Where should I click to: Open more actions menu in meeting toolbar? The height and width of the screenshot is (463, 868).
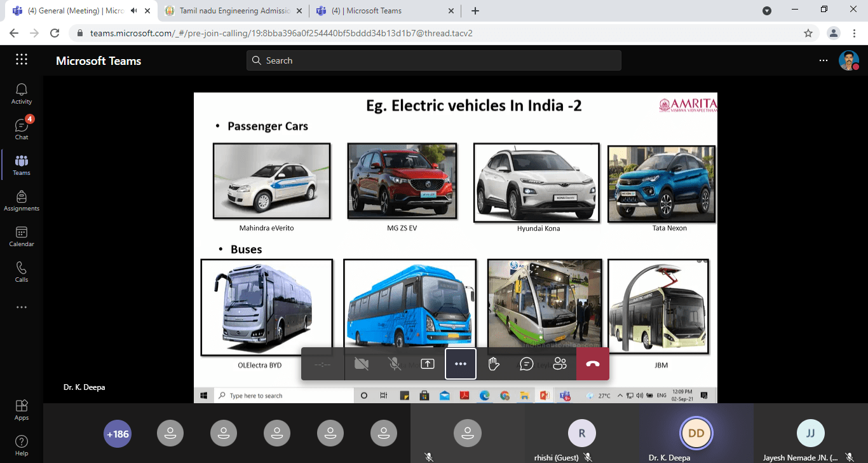461,364
